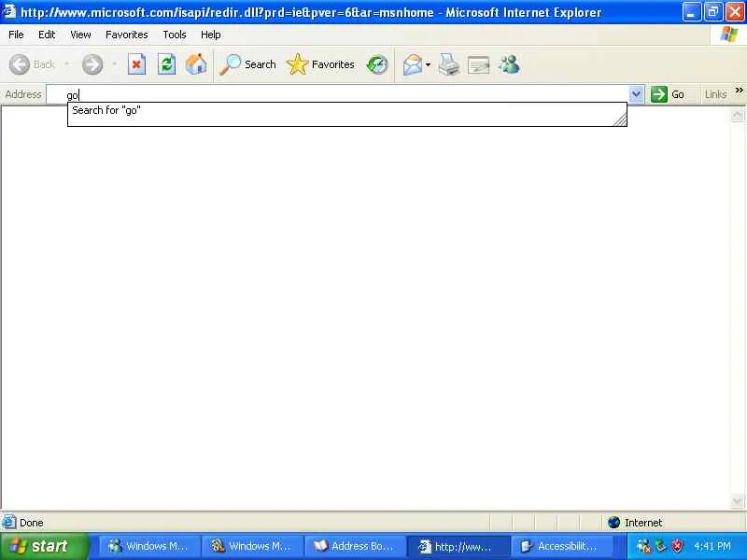Click the Links toolbar label

click(x=715, y=94)
